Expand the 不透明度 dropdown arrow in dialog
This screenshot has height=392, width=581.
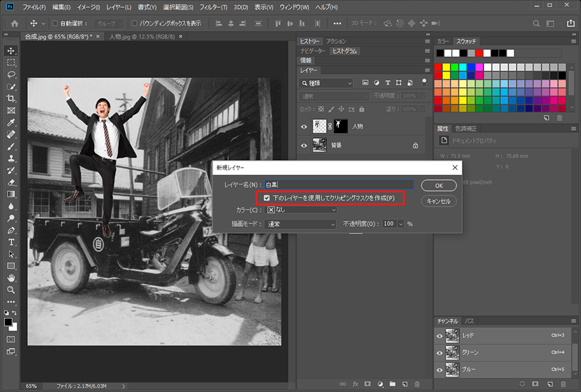(x=400, y=223)
